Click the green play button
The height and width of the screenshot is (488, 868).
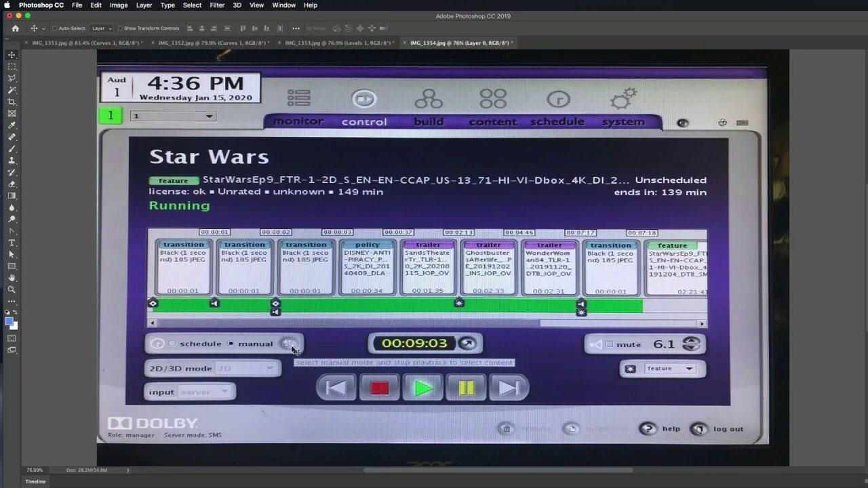[x=423, y=388]
